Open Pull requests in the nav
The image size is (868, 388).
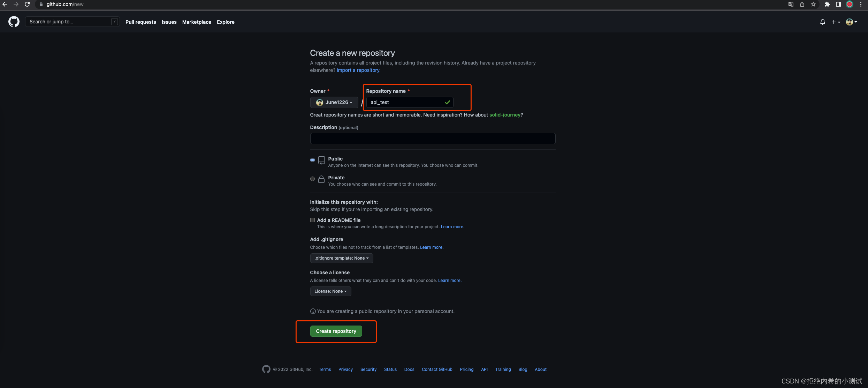[140, 22]
